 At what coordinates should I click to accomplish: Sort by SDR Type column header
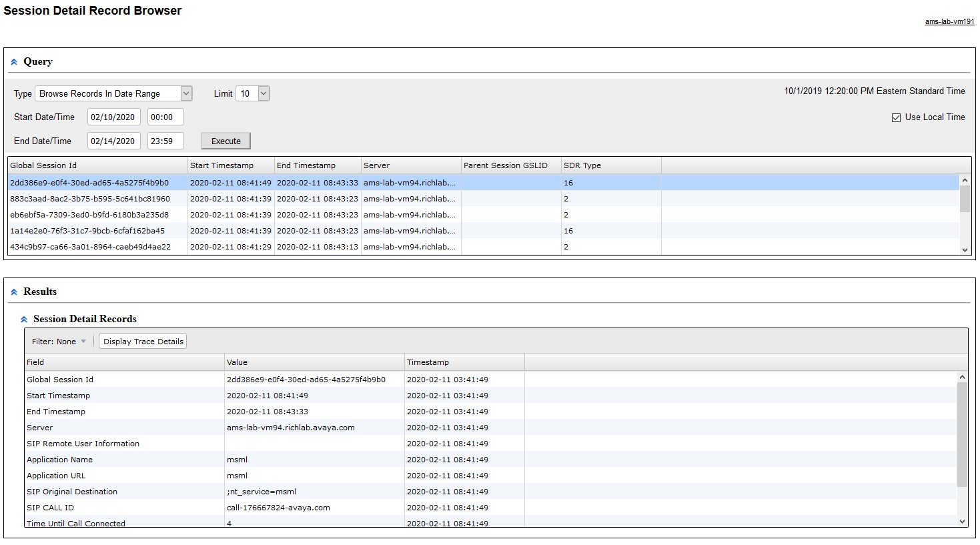pos(611,165)
